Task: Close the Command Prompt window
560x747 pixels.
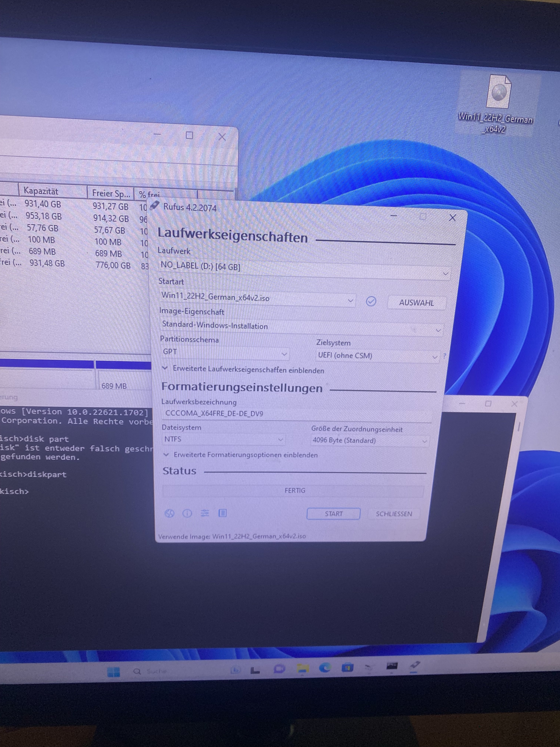Action: [514, 404]
